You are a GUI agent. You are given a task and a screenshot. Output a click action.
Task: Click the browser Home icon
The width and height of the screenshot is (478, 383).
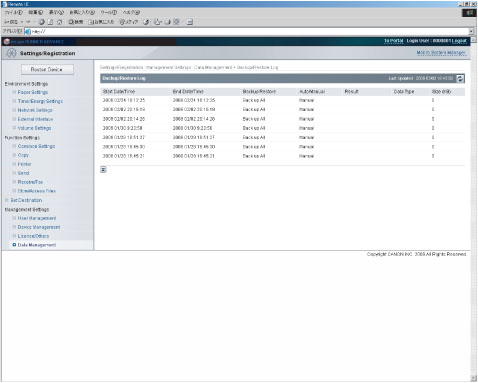click(59, 22)
